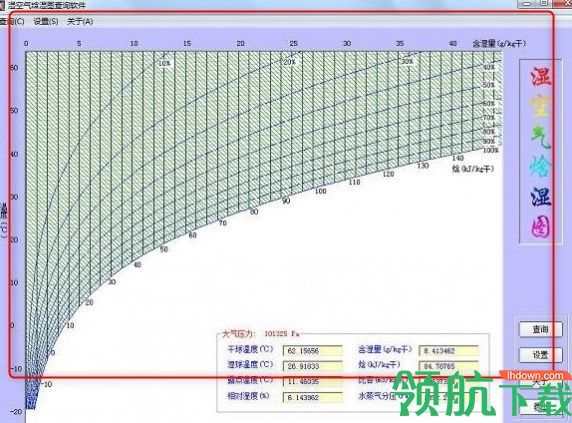Click the 湿球温度 (℃) field label
572x423 pixels.
(x=250, y=364)
